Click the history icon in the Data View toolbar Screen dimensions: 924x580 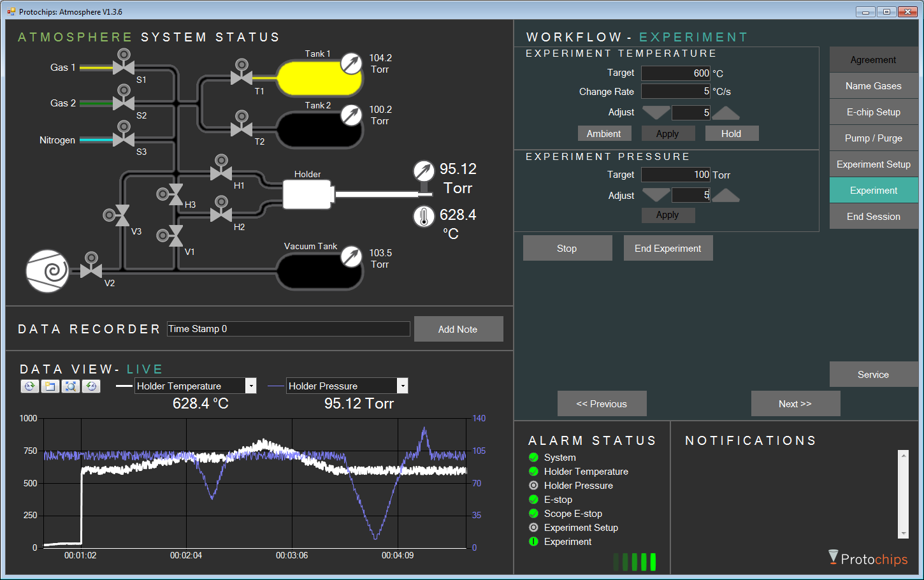[x=90, y=386]
